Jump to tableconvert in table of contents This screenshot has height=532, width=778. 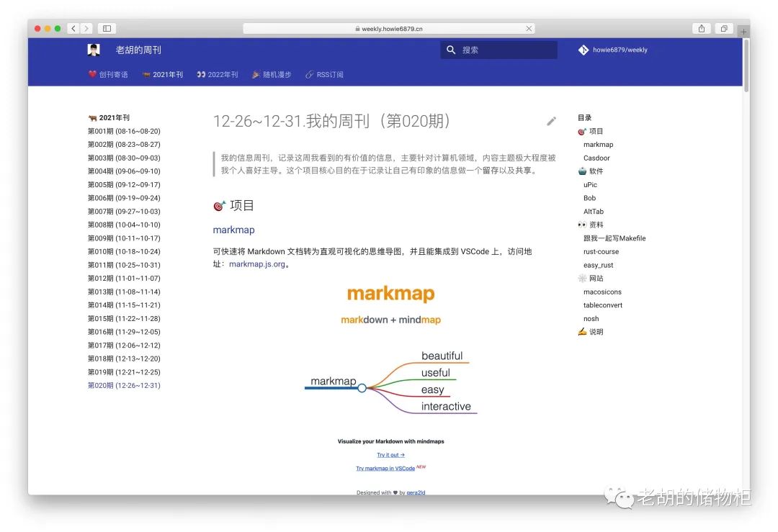(x=603, y=305)
